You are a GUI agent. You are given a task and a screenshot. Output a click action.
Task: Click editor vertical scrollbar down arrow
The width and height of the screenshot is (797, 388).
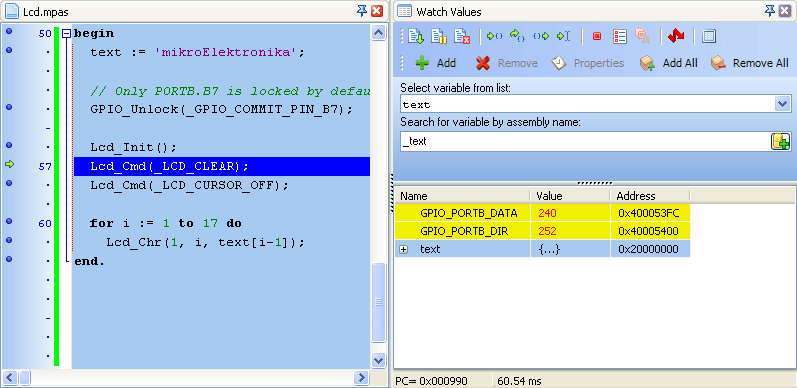pyautogui.click(x=379, y=360)
